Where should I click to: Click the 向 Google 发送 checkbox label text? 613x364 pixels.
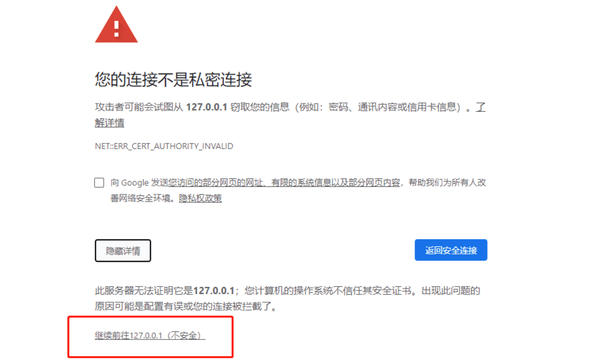pyautogui.click(x=139, y=183)
